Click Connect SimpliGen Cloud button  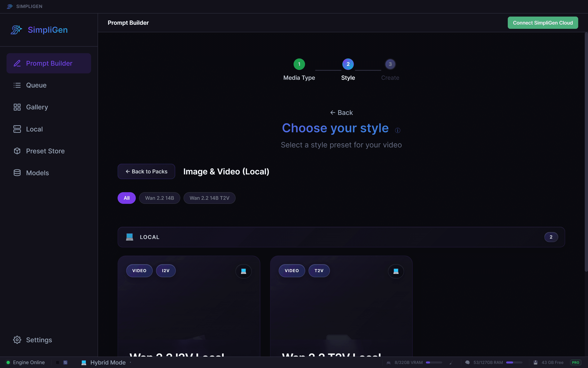543,23
